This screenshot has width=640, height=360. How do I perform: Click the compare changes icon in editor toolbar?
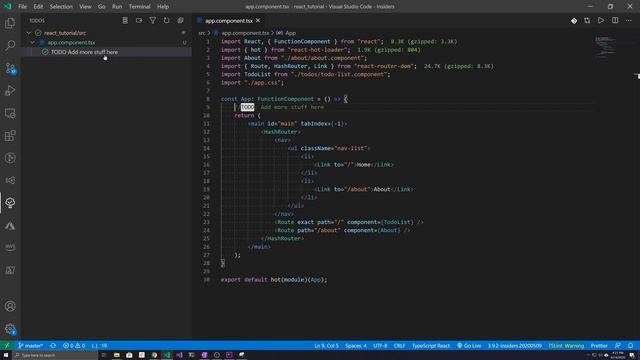click(x=587, y=20)
